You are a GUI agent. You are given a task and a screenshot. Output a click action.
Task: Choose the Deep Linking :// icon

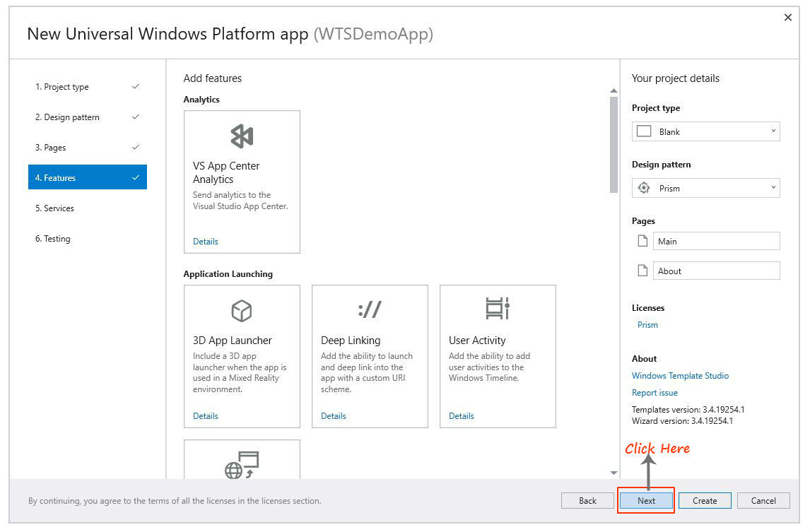pyautogui.click(x=370, y=310)
